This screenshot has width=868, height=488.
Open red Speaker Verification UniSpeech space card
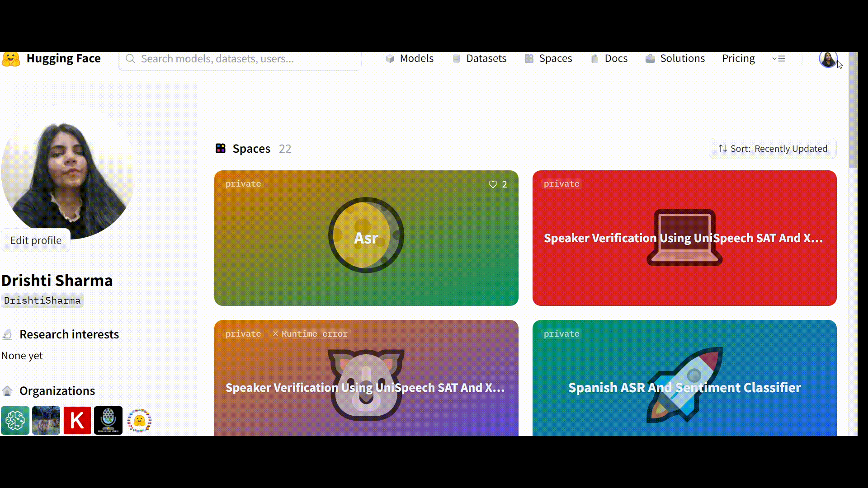pos(684,238)
